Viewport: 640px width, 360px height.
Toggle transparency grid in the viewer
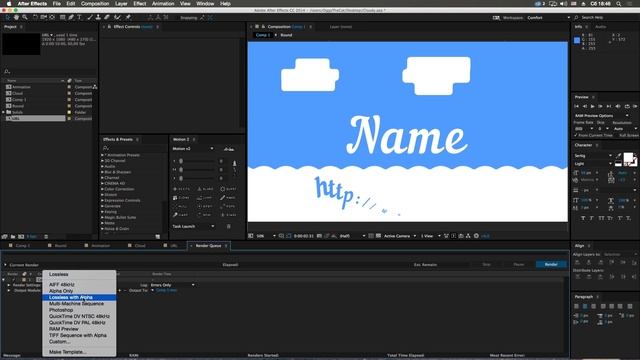tap(378, 236)
